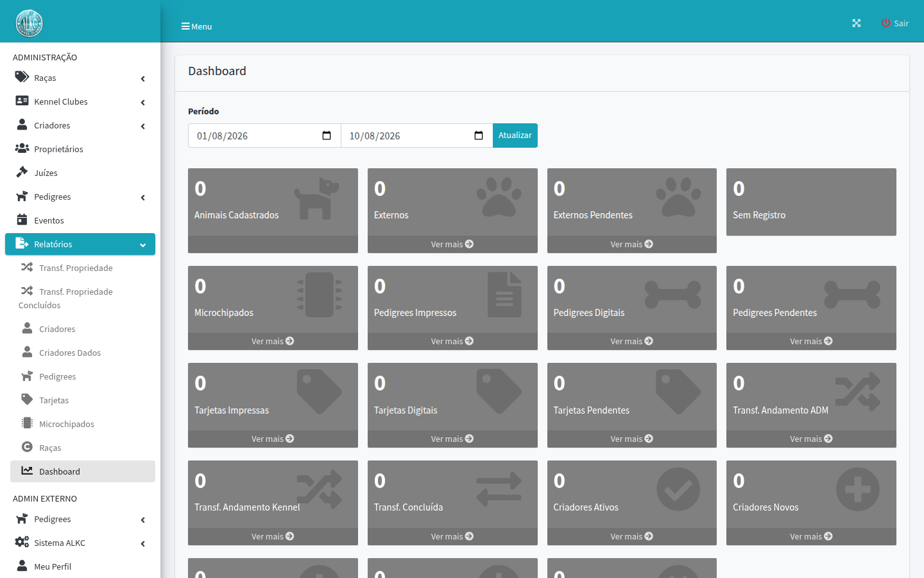924x578 pixels.
Task: Click Ver mais under Transf. Andamento ADM
Action: 811,439
